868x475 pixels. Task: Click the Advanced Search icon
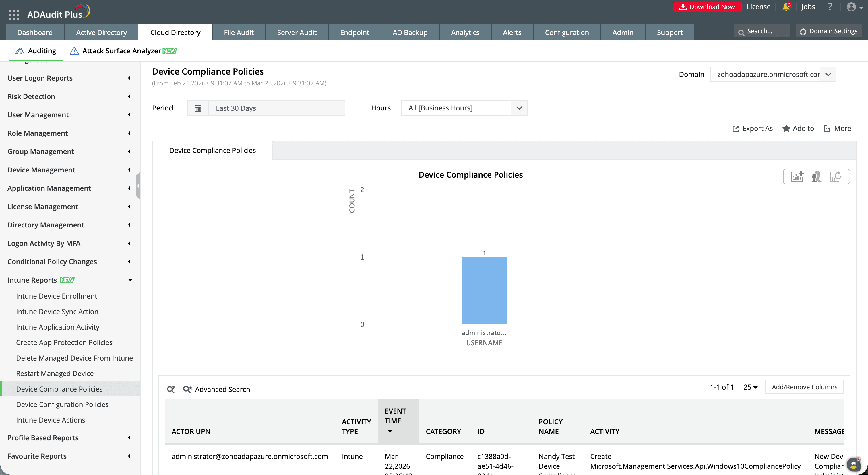click(x=187, y=389)
